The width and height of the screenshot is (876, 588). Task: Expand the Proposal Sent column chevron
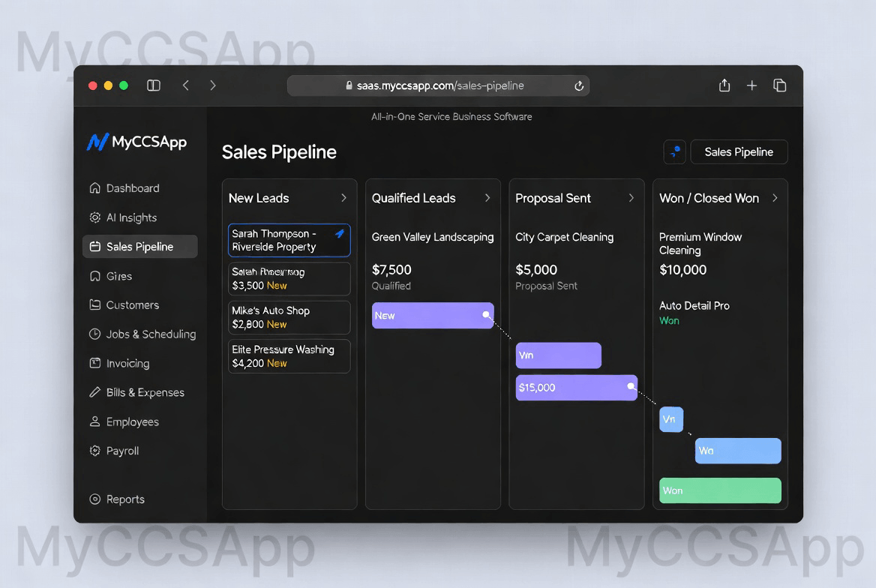coord(631,198)
